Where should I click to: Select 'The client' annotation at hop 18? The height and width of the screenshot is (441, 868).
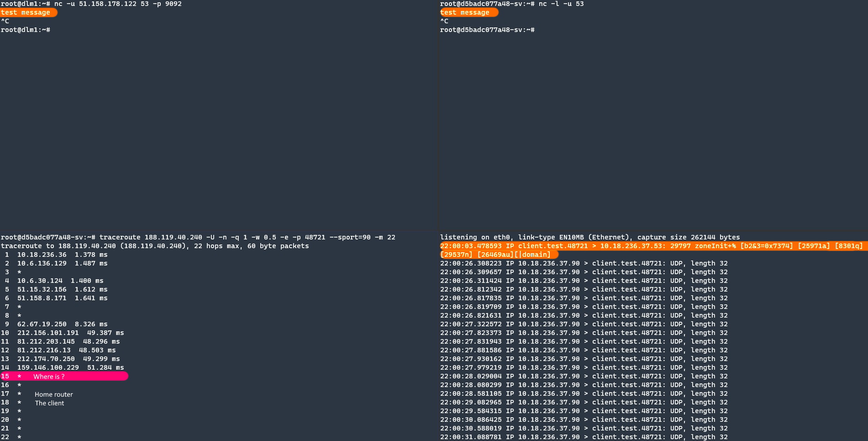click(49, 403)
